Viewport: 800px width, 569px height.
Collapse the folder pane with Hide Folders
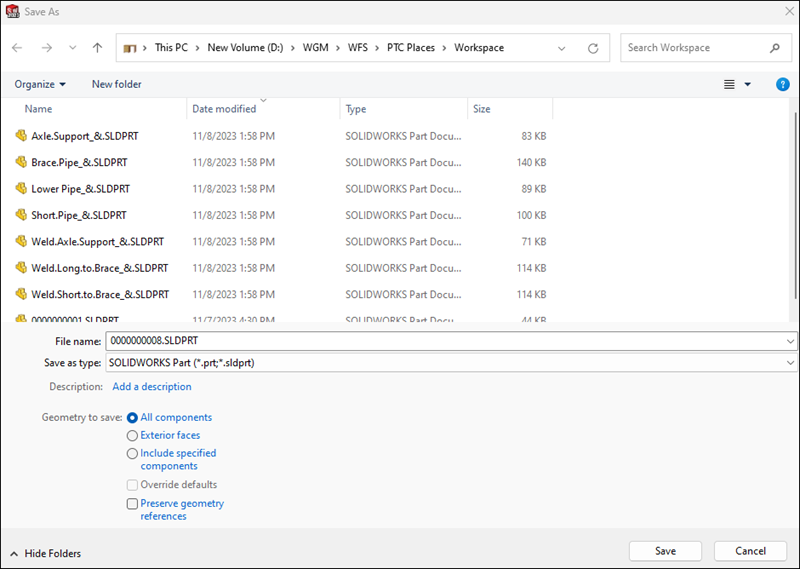tap(45, 553)
